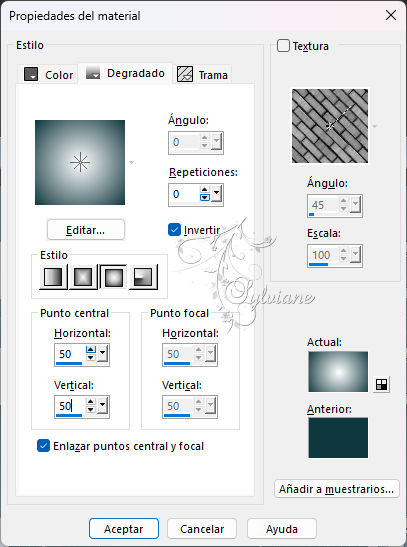
Task: Click the Trama pattern tab icon
Action: 185,74
